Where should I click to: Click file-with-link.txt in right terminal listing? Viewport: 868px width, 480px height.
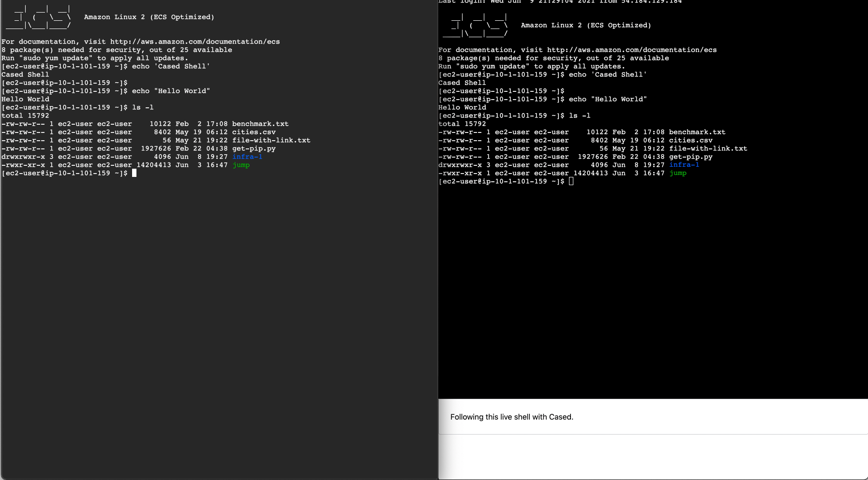click(x=708, y=148)
